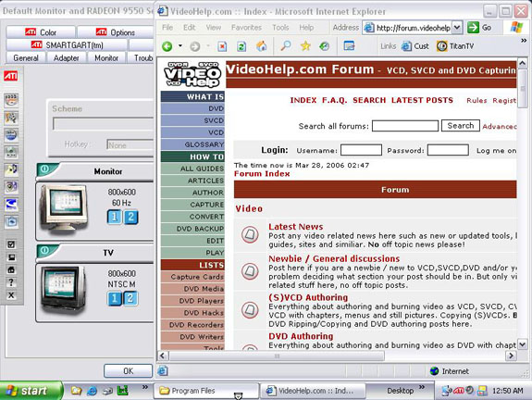Click the Newbie / General discussions forum icon
Image resolution: width=532 pixels, height=400 pixels.
click(x=250, y=271)
